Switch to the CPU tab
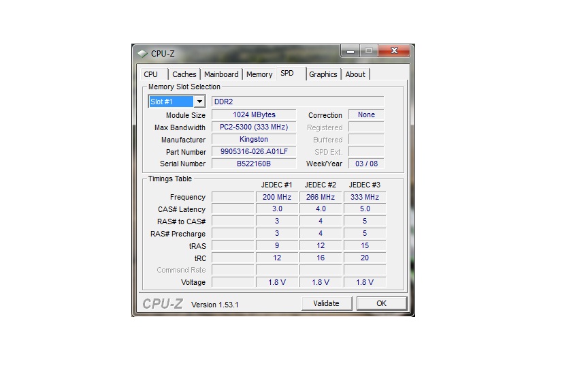Screen dimensions: 588x368 (154, 74)
